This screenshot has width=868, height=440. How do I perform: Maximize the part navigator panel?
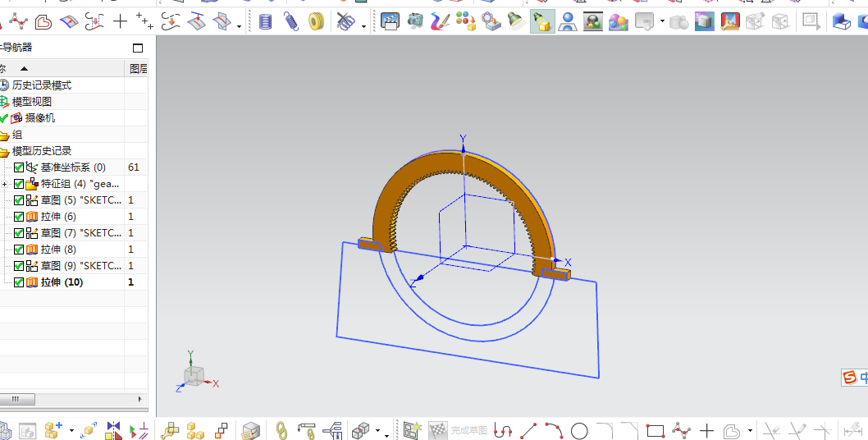[x=138, y=48]
